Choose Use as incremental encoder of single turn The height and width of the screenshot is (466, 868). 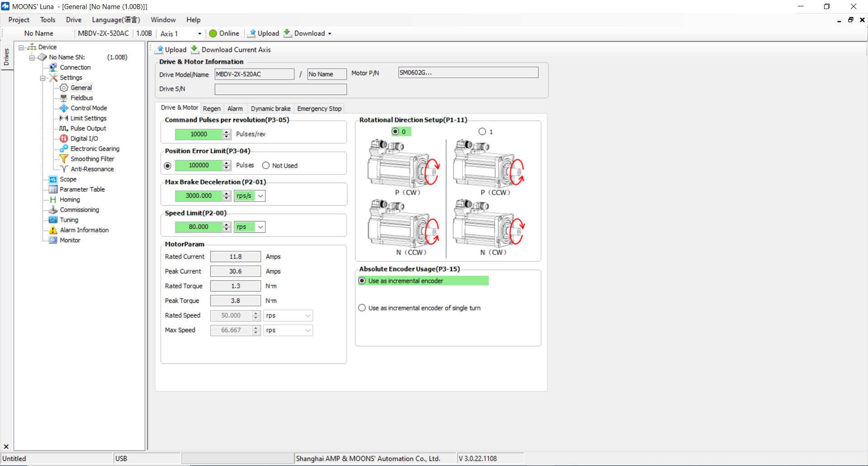point(362,308)
